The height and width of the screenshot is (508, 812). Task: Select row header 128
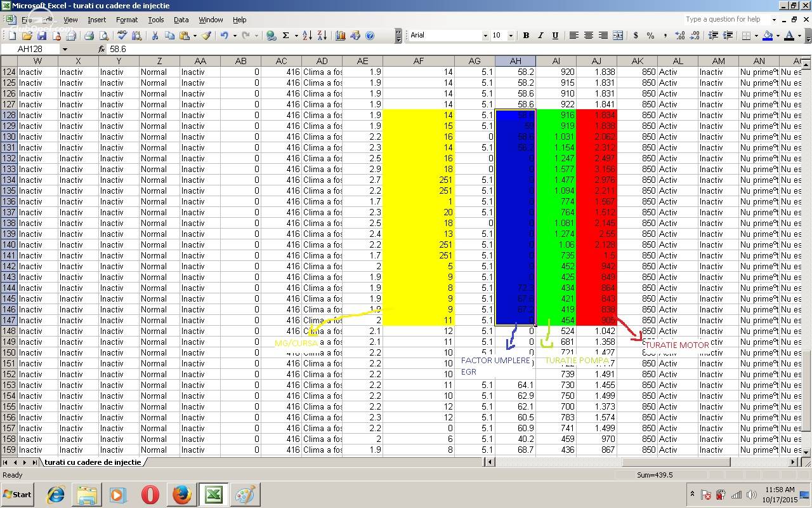(x=9, y=115)
